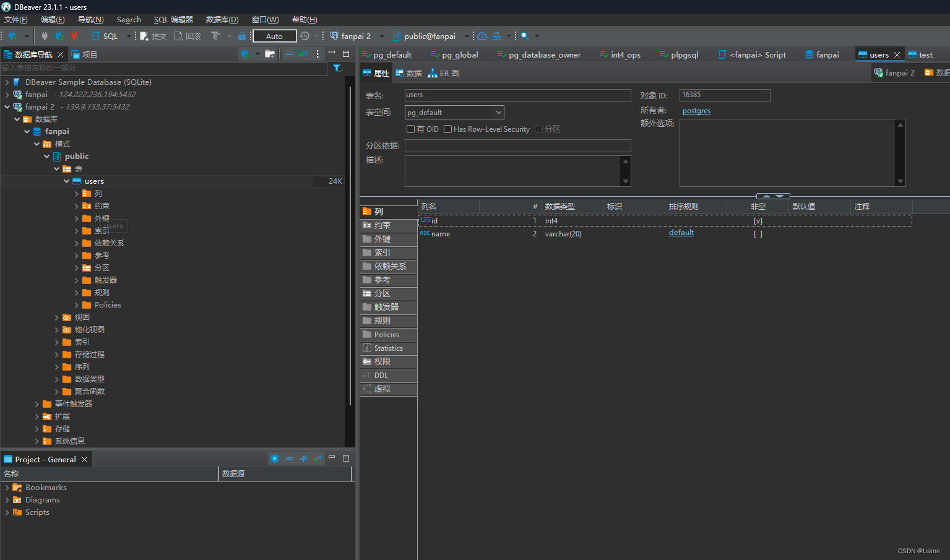Toggle the 非空 checkbox for id column

point(758,221)
